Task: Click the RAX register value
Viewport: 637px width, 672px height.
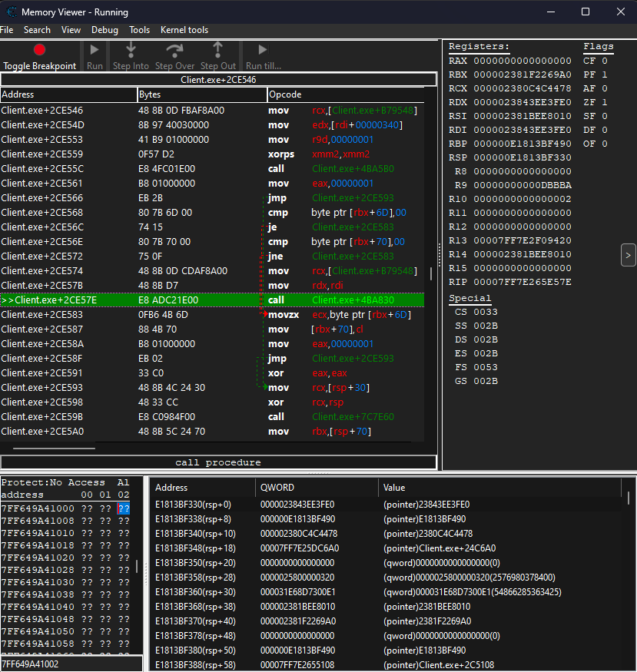Action: (522, 61)
